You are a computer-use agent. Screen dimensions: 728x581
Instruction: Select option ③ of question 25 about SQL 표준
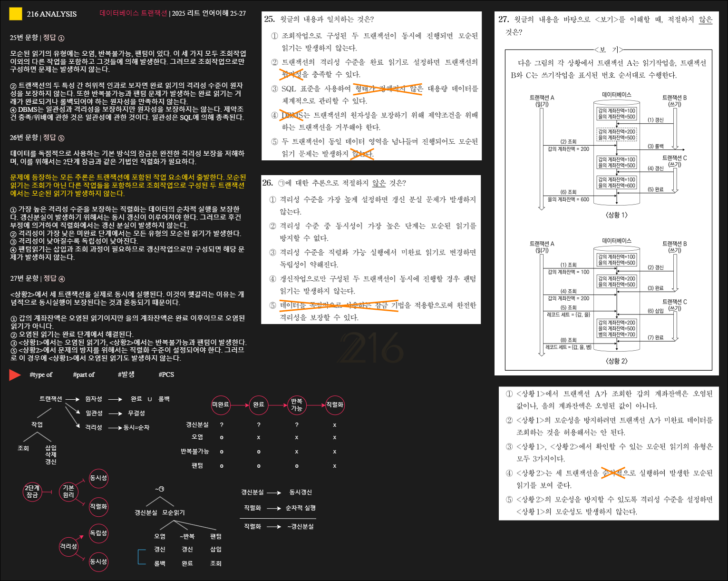tap(375, 95)
